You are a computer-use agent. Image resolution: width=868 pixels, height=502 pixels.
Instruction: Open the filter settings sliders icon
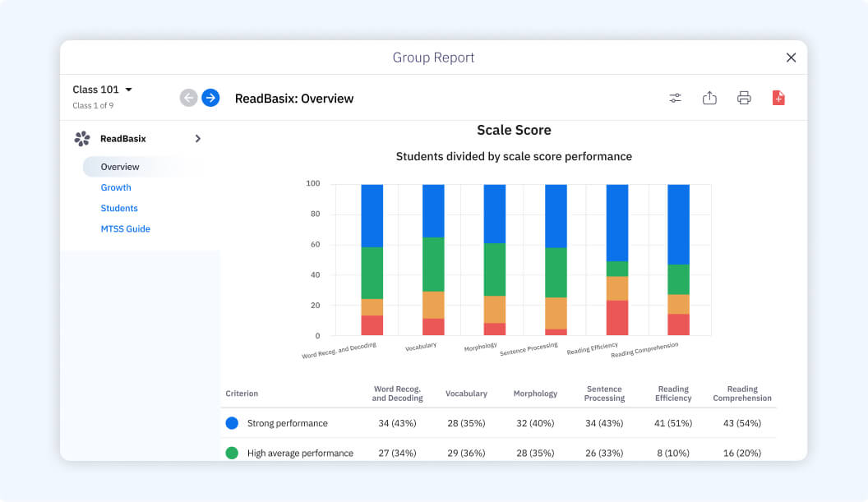point(675,98)
